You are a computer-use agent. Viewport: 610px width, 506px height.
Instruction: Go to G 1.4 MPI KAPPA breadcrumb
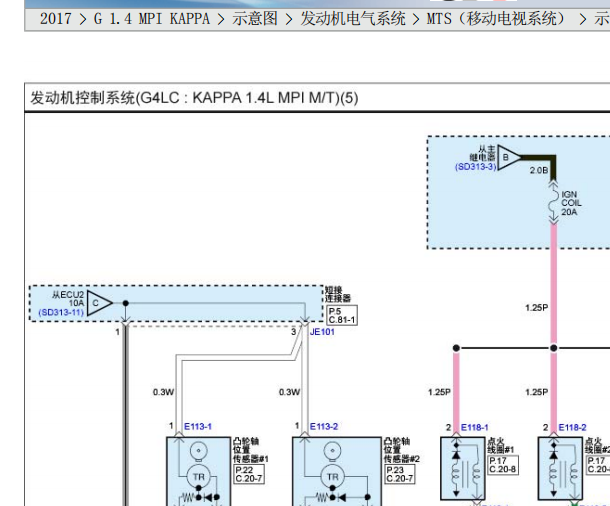coord(152,19)
